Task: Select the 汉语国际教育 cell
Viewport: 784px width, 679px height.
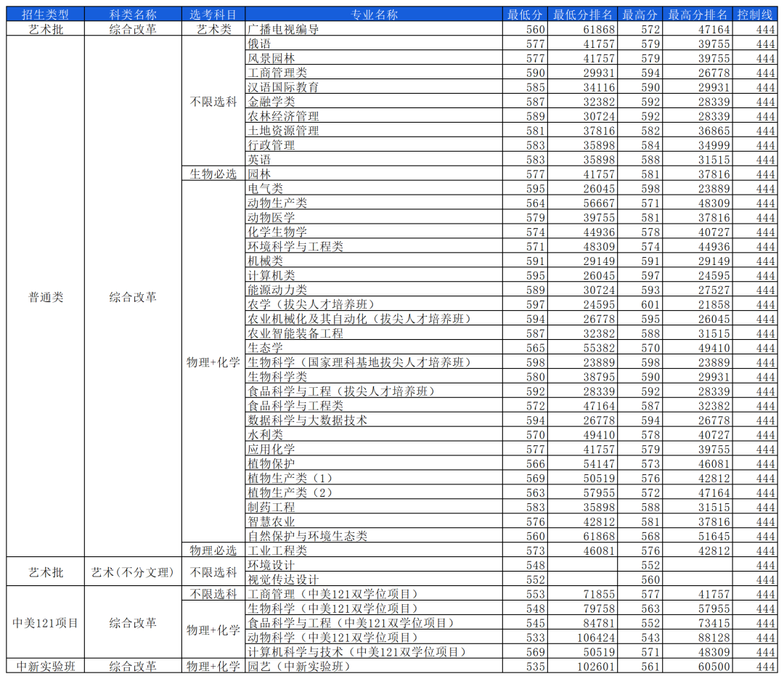Action: [x=374, y=87]
